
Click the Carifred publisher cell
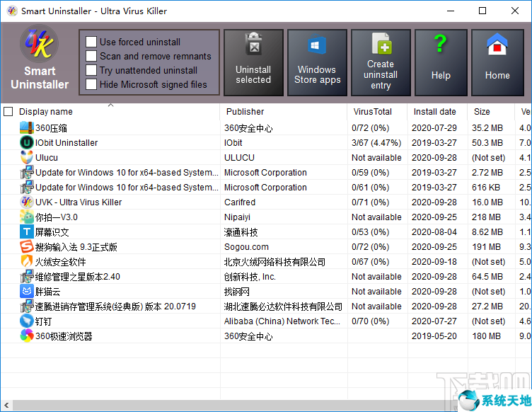240,202
